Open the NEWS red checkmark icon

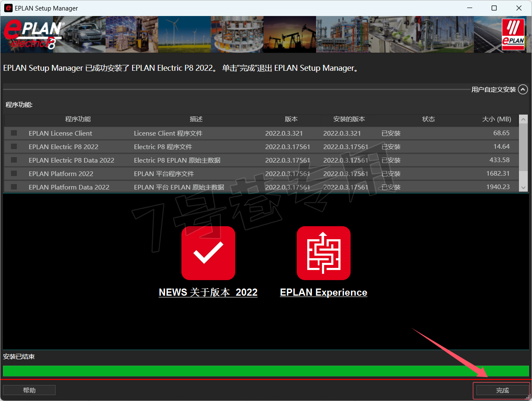coord(208,253)
